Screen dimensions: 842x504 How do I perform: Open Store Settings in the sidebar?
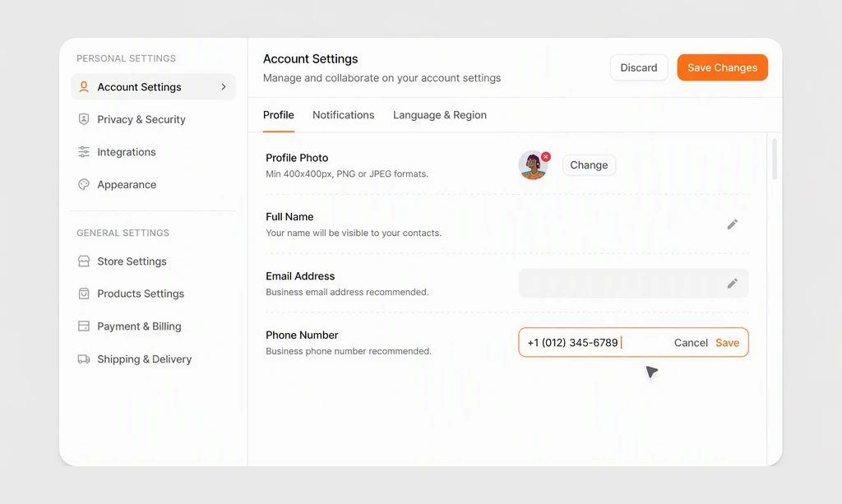tap(153, 261)
